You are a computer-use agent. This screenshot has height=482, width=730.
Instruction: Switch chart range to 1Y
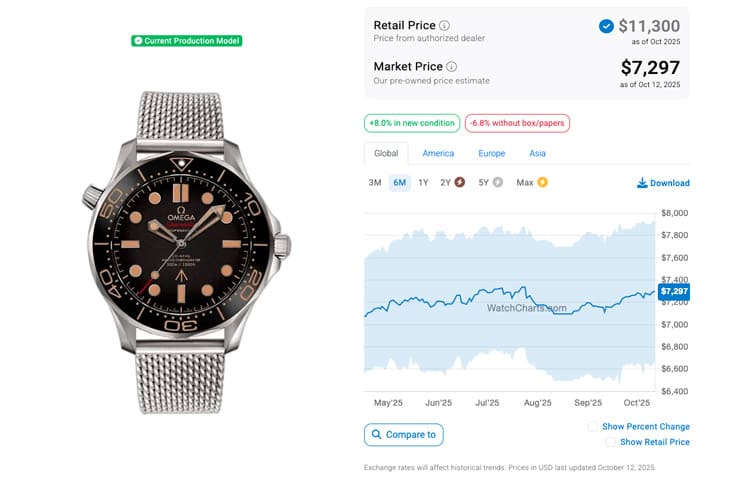423,183
